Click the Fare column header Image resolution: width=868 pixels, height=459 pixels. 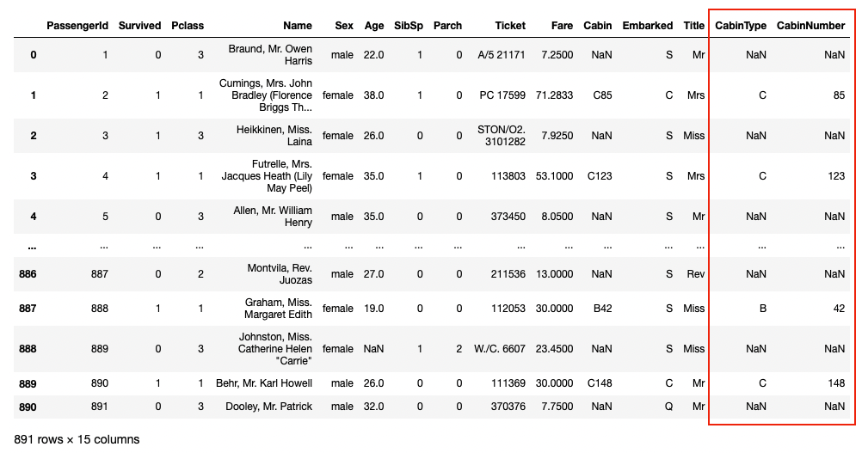click(562, 26)
